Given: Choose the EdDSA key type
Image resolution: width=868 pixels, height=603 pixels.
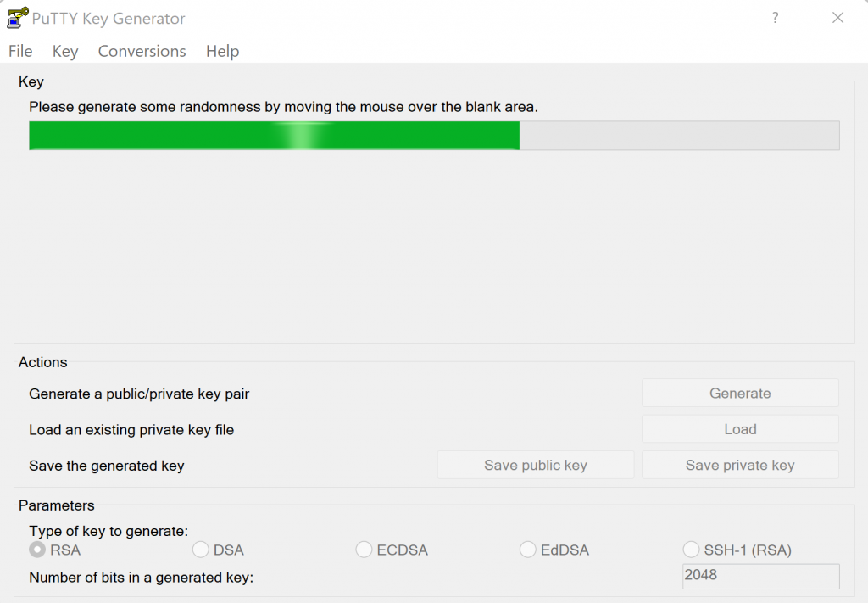Looking at the screenshot, I should (528, 550).
